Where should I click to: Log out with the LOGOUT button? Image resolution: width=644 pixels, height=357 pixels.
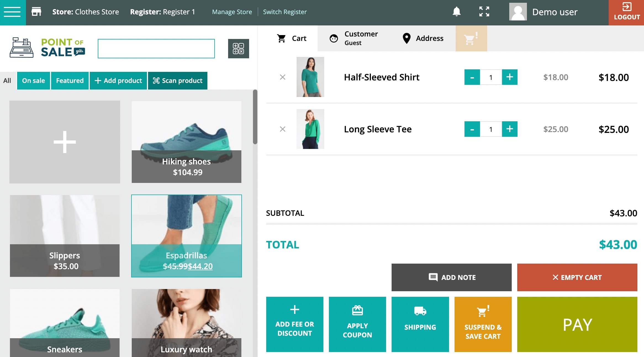click(x=626, y=12)
